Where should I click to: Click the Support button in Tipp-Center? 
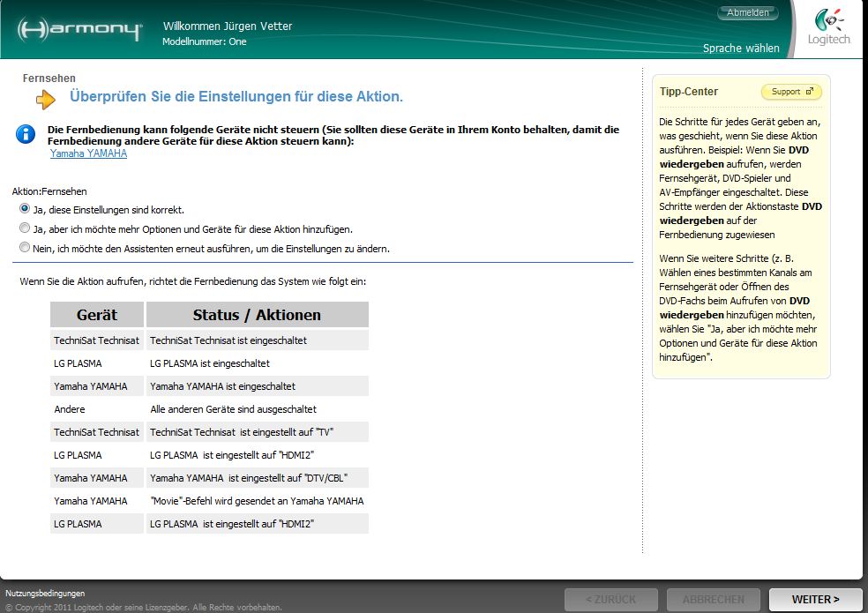790,92
